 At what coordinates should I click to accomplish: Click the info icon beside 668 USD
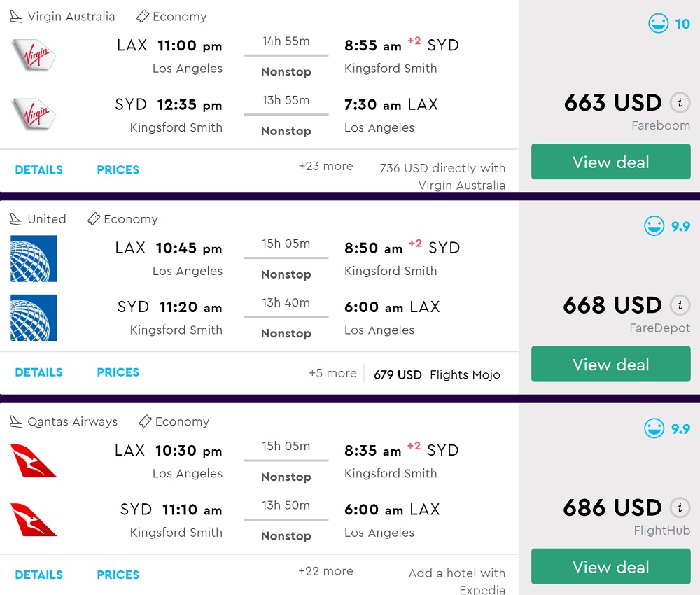679,305
